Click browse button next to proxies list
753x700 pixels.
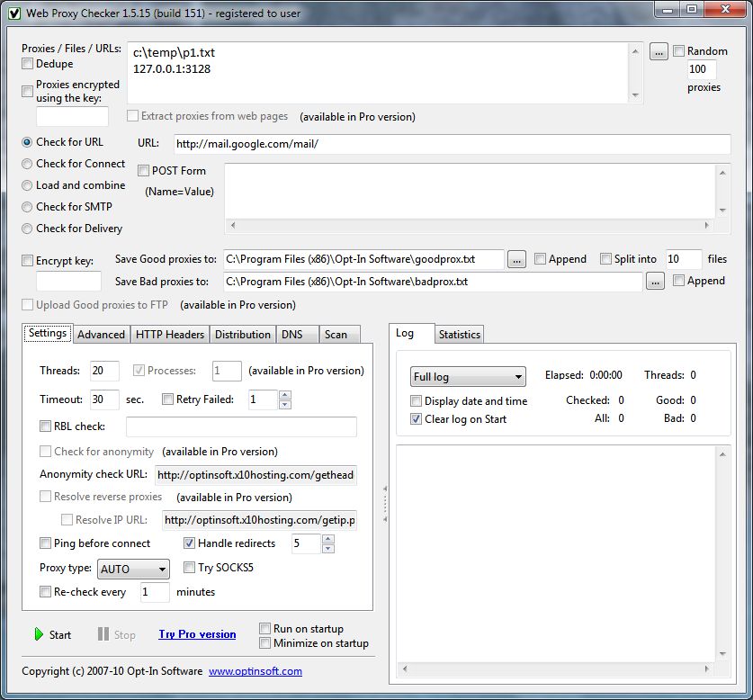(x=659, y=52)
